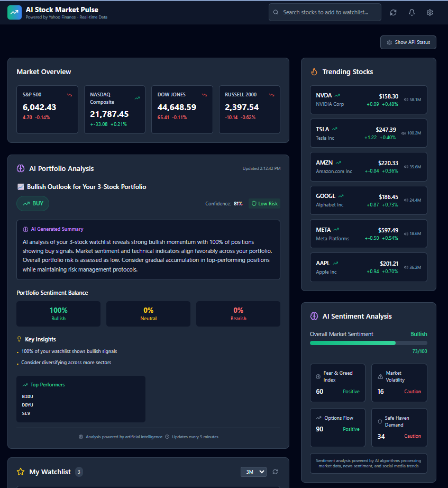Refresh the watchlist with the circular arrow icon
This screenshot has width=448, height=488.
275,472
